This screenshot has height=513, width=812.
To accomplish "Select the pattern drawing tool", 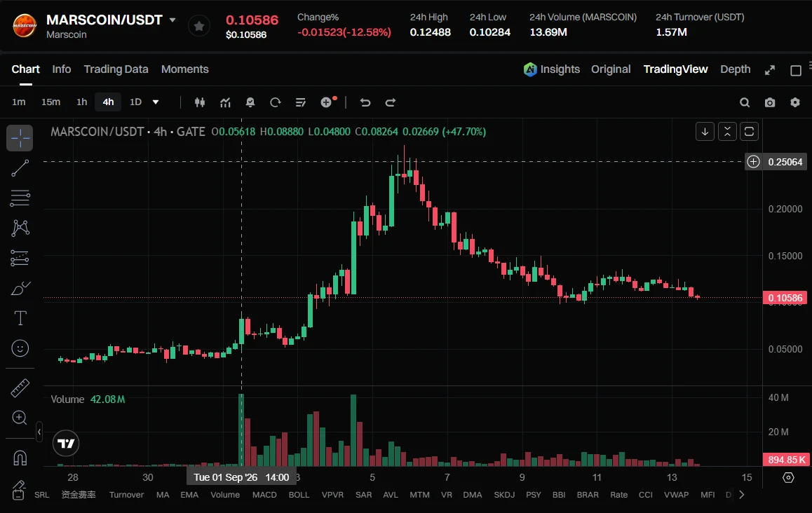I will [x=20, y=228].
